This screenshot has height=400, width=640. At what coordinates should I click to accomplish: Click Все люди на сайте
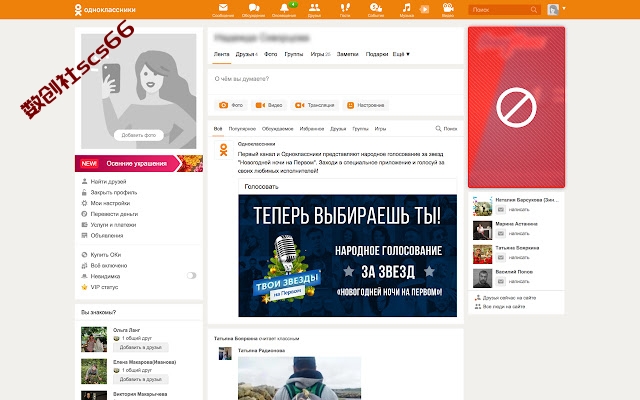click(500, 306)
